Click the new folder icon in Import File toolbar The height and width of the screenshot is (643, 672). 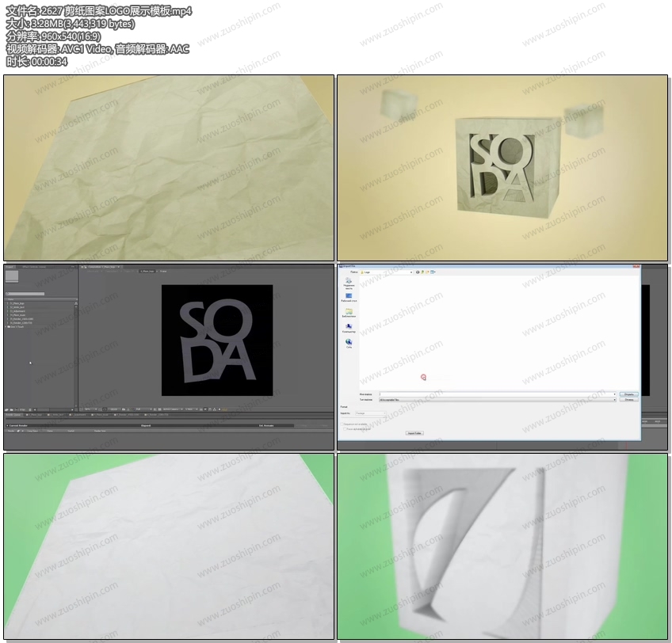429,272
